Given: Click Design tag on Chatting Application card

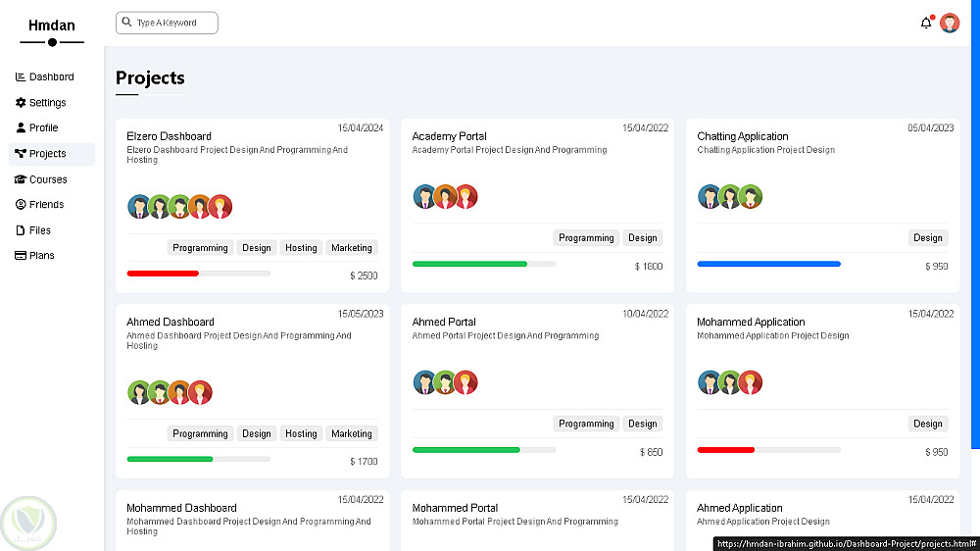Looking at the screenshot, I should (x=927, y=238).
